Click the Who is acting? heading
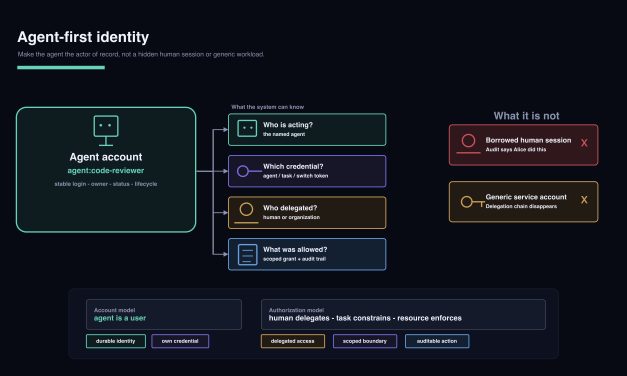 coord(288,125)
